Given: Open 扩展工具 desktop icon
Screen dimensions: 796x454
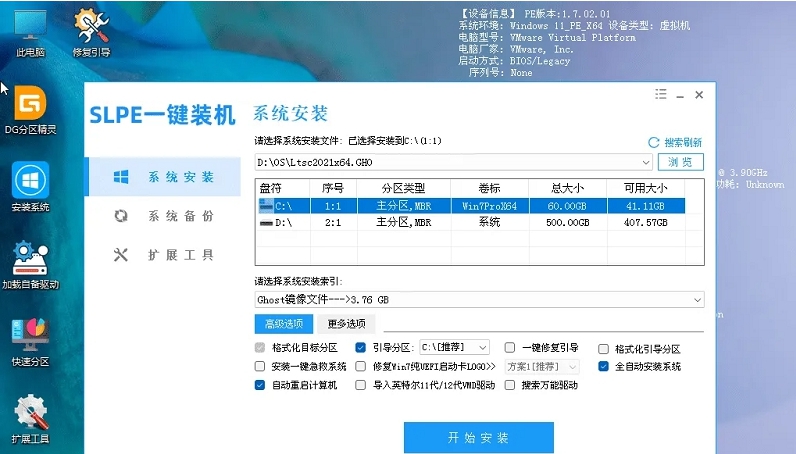Looking at the screenshot, I should [30, 419].
